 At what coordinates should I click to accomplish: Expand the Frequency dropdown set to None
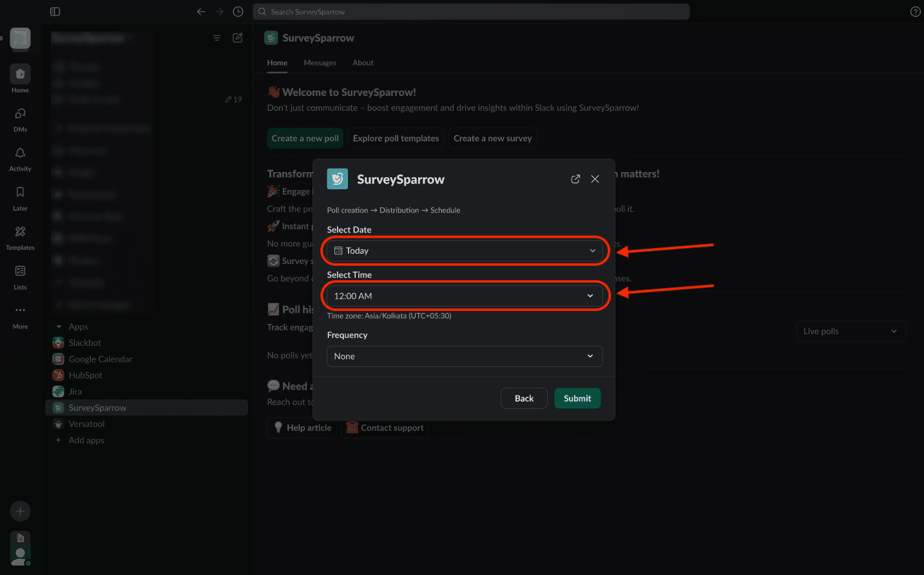click(x=464, y=356)
